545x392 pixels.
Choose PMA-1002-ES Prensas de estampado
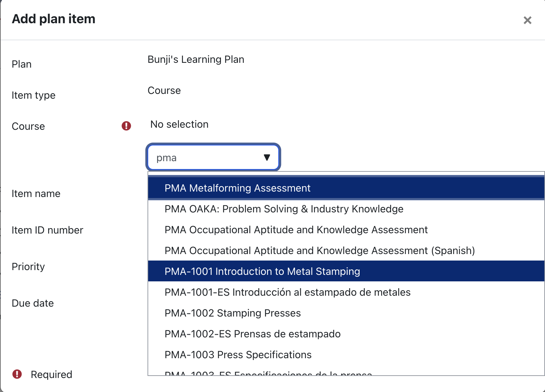click(252, 334)
